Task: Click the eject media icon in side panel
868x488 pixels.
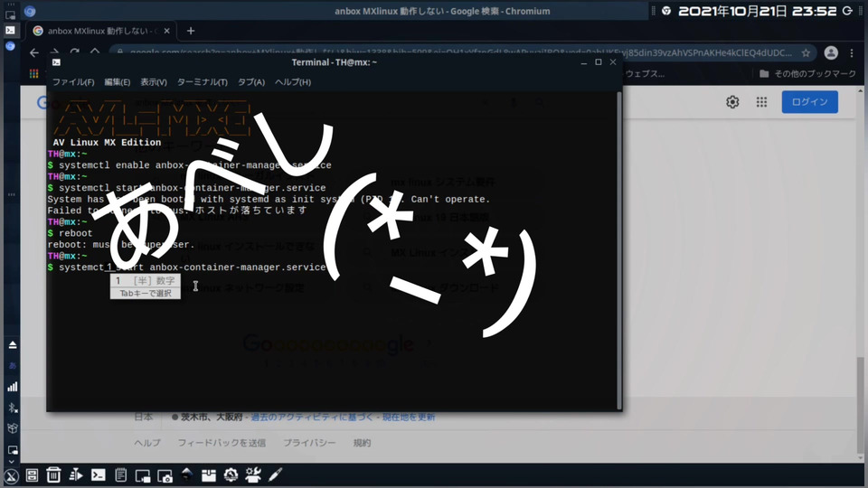Action: pos(12,344)
